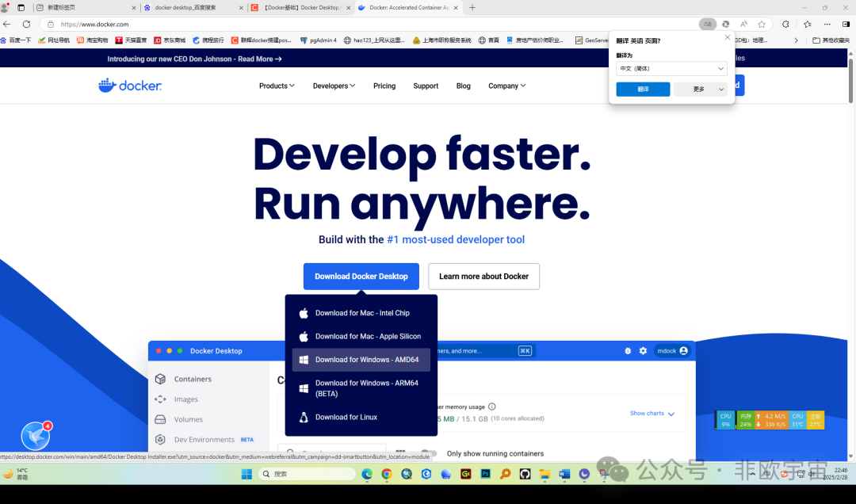Expand the Developers menu
The width and height of the screenshot is (856, 504).
click(x=334, y=86)
